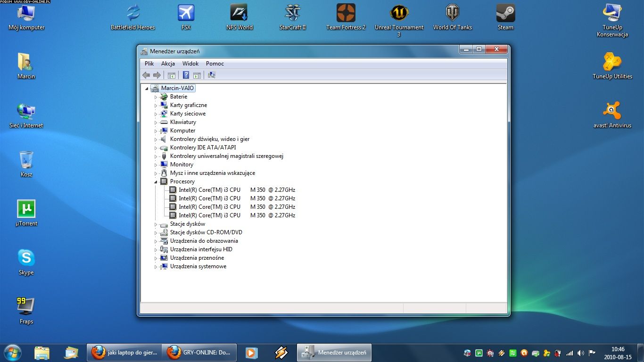Screen dimensions: 644x362
Task: Click the Forward arrow in Device Manager toolbar
Action: tap(157, 75)
